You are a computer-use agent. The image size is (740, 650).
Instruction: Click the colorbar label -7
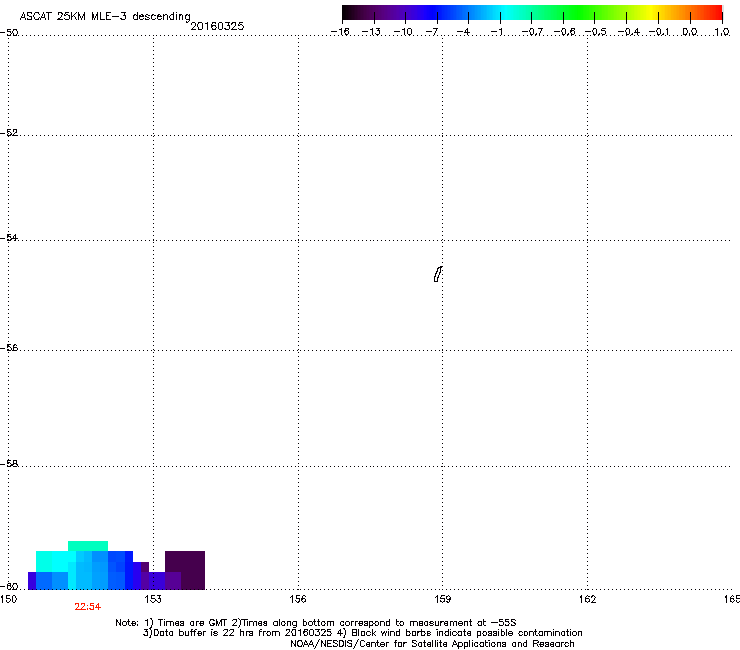tap(432, 32)
